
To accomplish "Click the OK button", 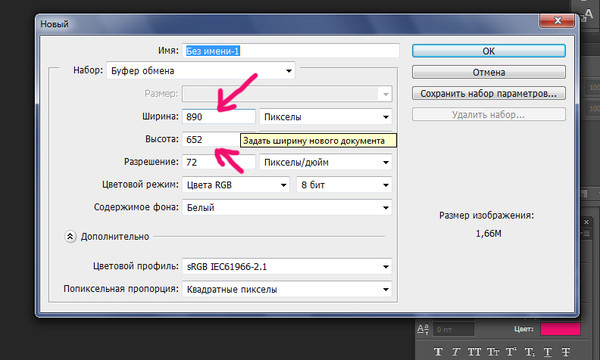I will (489, 51).
